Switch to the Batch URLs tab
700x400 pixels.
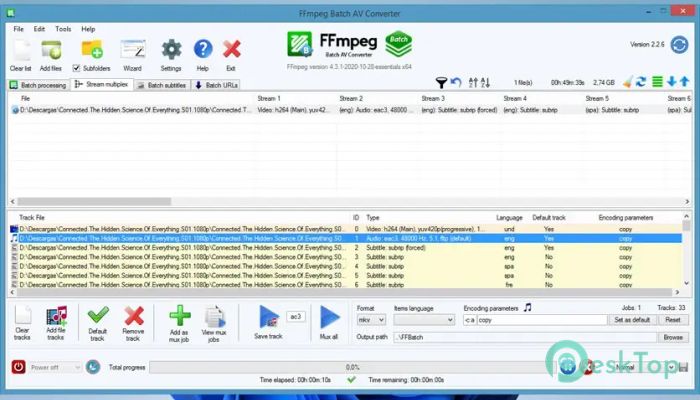click(216, 85)
